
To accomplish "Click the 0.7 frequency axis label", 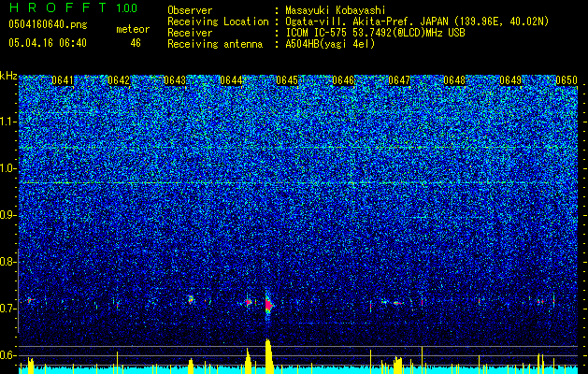I will click(7, 309).
